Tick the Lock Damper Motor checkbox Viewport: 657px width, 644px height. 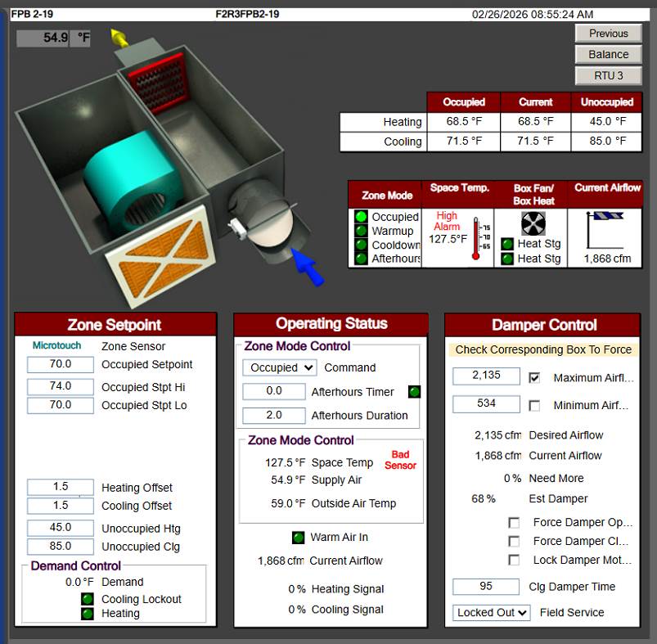pos(514,561)
